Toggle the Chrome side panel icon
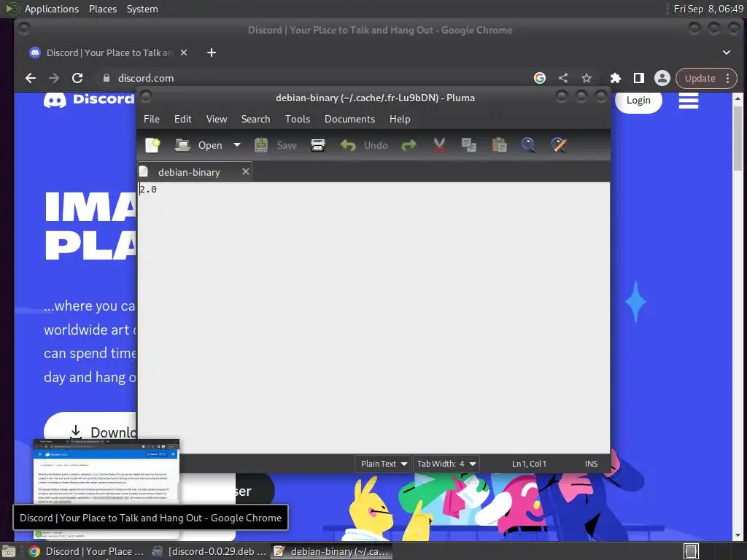This screenshot has height=560, width=747. coord(639,78)
